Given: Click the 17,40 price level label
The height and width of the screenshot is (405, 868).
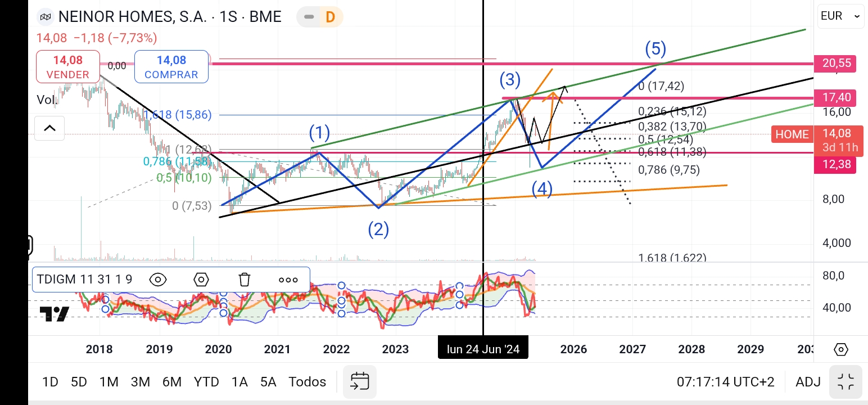Looking at the screenshot, I should click(835, 97).
